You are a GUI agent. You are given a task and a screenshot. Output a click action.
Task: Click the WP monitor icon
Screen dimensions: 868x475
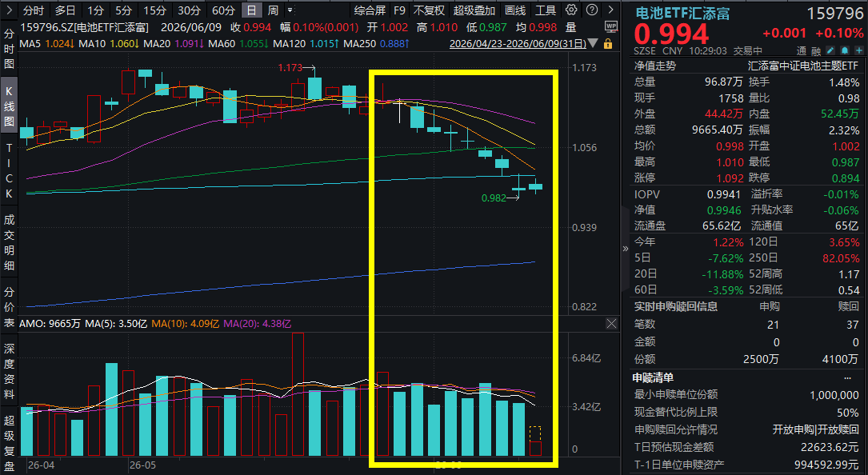coord(611,26)
